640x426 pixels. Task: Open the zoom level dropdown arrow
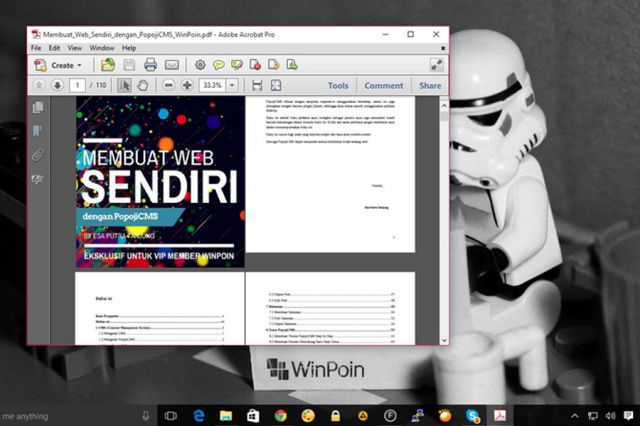click(x=232, y=85)
